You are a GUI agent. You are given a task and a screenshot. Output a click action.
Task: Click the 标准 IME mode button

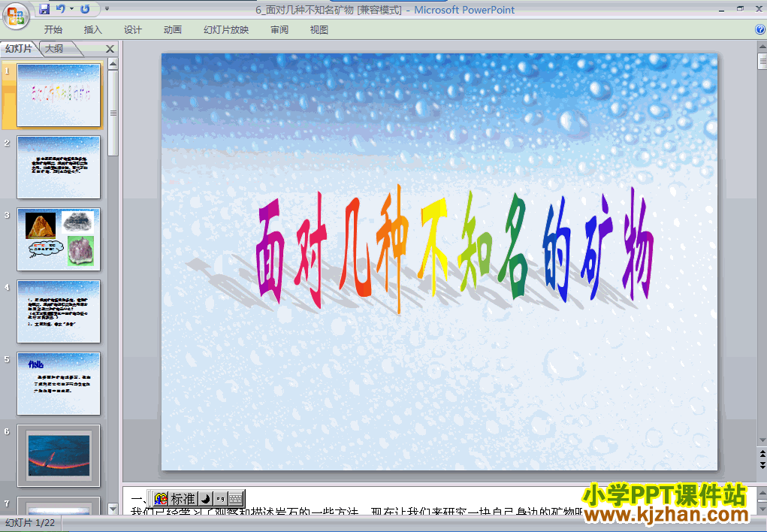click(x=183, y=499)
